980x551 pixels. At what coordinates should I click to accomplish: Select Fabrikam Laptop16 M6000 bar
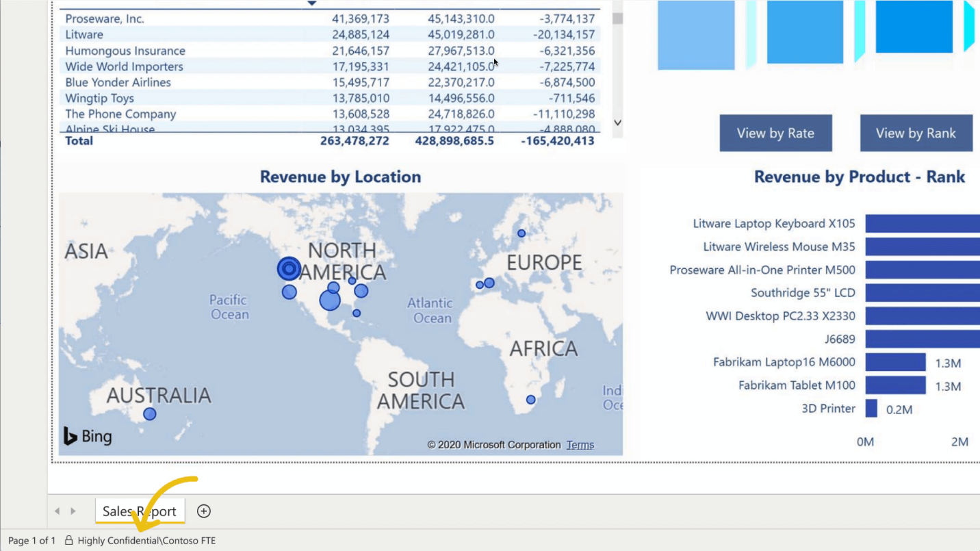tap(895, 362)
